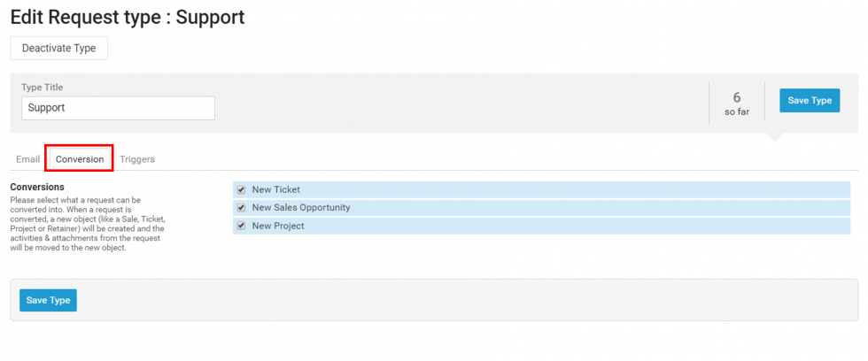Click the Conversions description paragraph
The width and height of the screenshot is (868, 361).
coord(87,224)
